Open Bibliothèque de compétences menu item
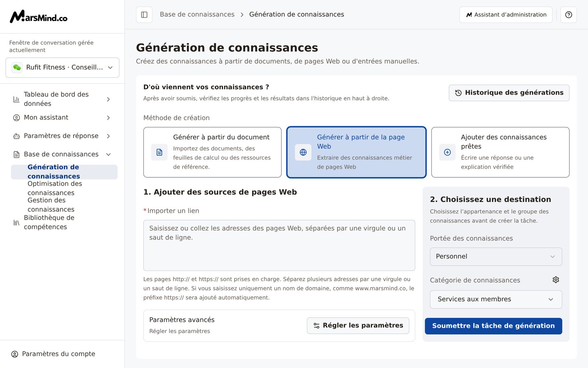This screenshot has width=588, height=368. (x=62, y=223)
